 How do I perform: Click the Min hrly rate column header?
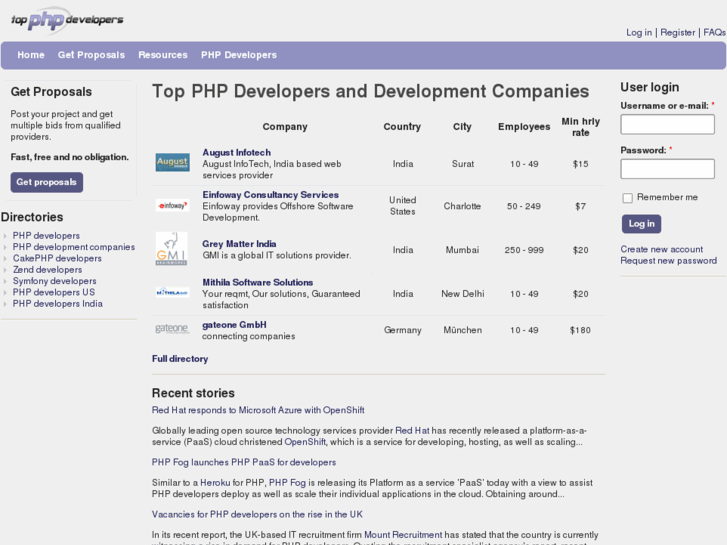pyautogui.click(x=580, y=127)
